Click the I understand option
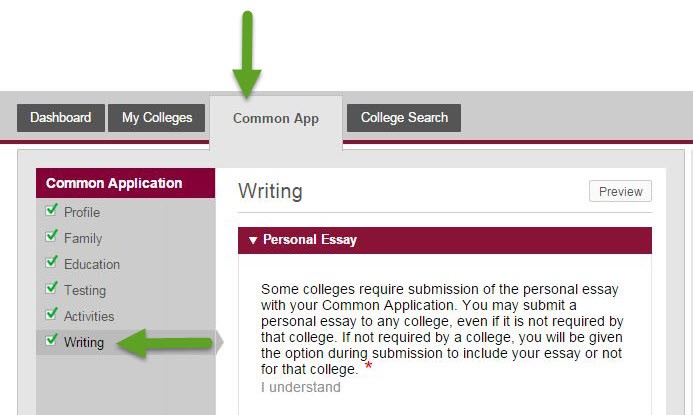 [x=301, y=387]
